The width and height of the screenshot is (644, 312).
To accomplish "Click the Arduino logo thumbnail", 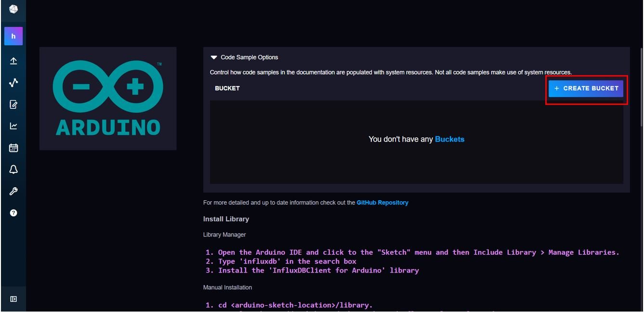I will coord(108,99).
